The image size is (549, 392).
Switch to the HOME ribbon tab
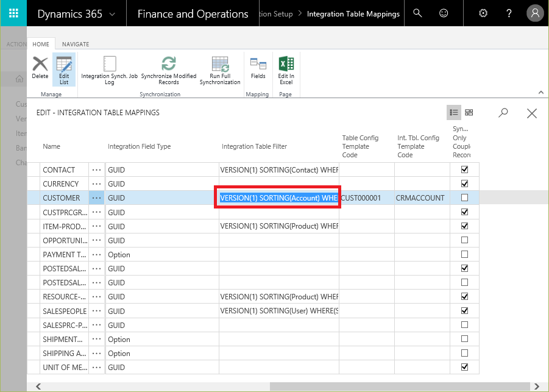(x=41, y=44)
